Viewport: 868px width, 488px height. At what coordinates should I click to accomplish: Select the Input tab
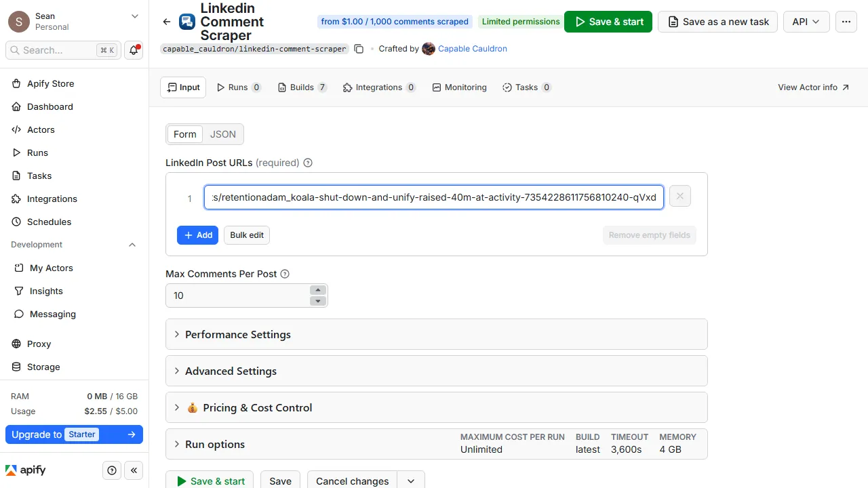click(183, 87)
